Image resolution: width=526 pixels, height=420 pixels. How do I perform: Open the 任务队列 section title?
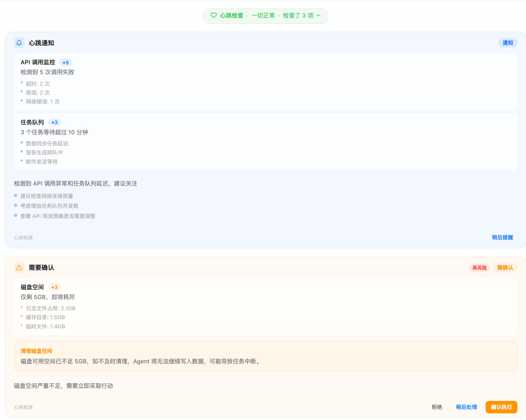coord(32,122)
